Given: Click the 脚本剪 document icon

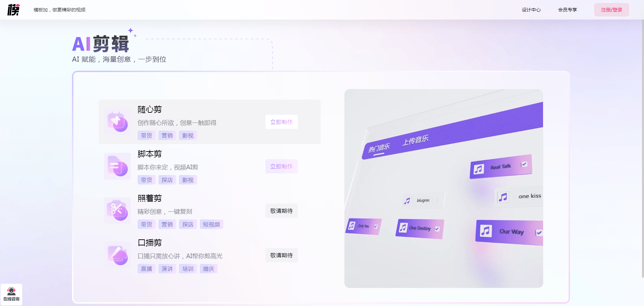Looking at the screenshot, I should point(117,166).
